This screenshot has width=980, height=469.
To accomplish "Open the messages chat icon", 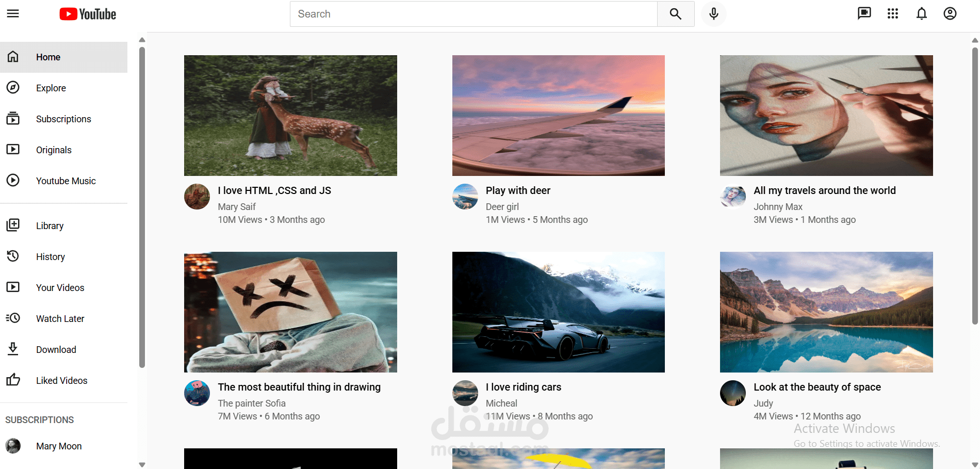I will [864, 13].
